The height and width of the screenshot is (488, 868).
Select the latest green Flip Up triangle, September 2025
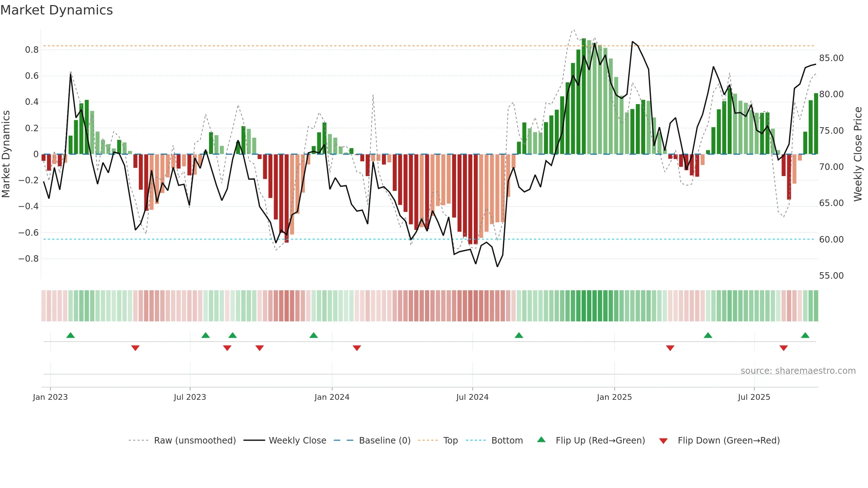[x=805, y=335]
